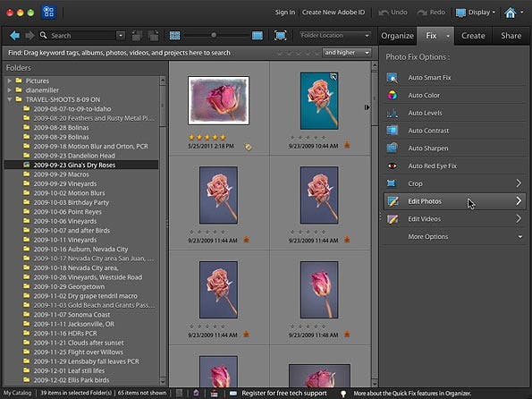
Task: Select the framed pink rose thumbnail
Action: coord(218,100)
